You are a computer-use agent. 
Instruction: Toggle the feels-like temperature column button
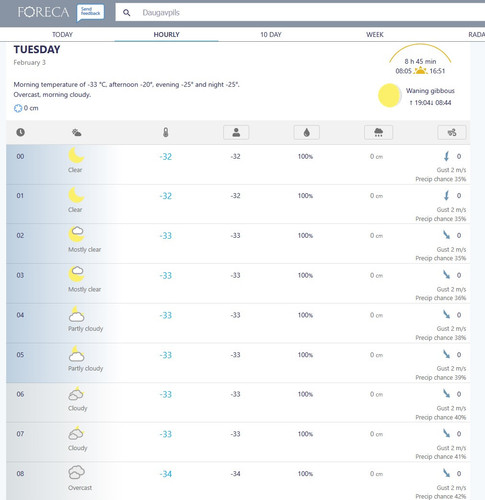tap(236, 132)
